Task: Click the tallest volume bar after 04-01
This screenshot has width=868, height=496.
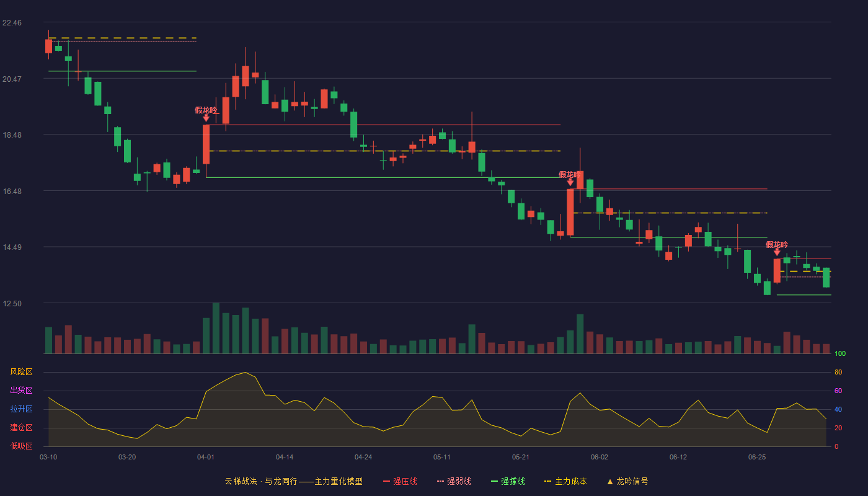Action: click(x=216, y=328)
